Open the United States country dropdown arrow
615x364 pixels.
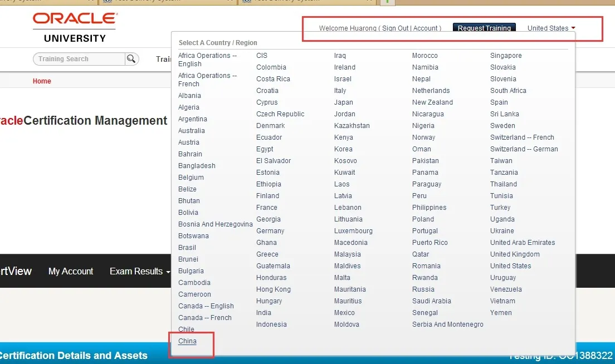(x=573, y=28)
